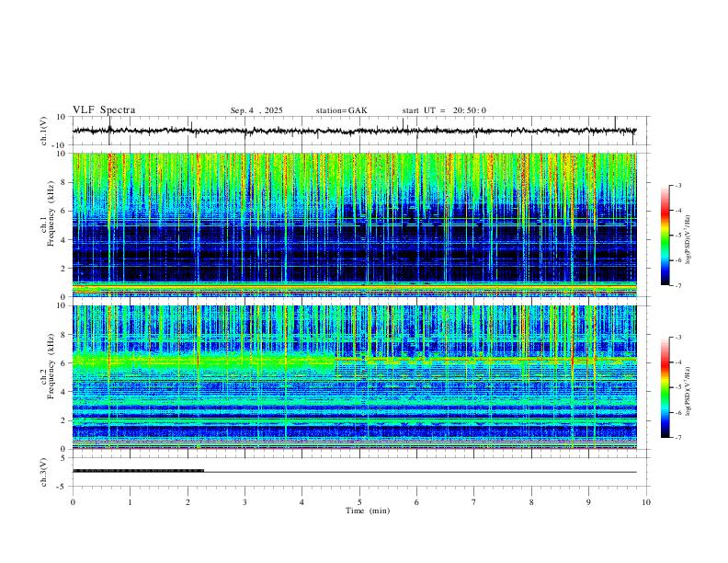Image resolution: width=728 pixels, height=563 pixels.
Task: Click the "-3" label on ch.2 colorbar
Action: [678, 338]
